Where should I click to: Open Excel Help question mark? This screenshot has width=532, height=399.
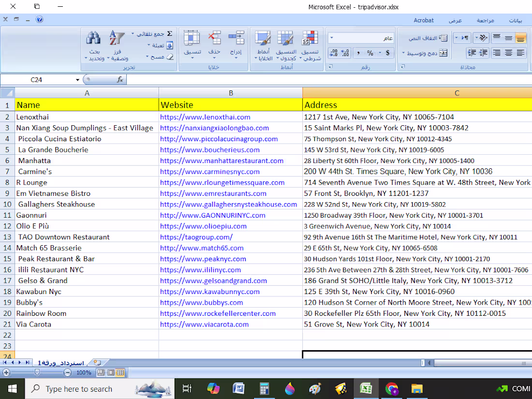tap(39, 19)
